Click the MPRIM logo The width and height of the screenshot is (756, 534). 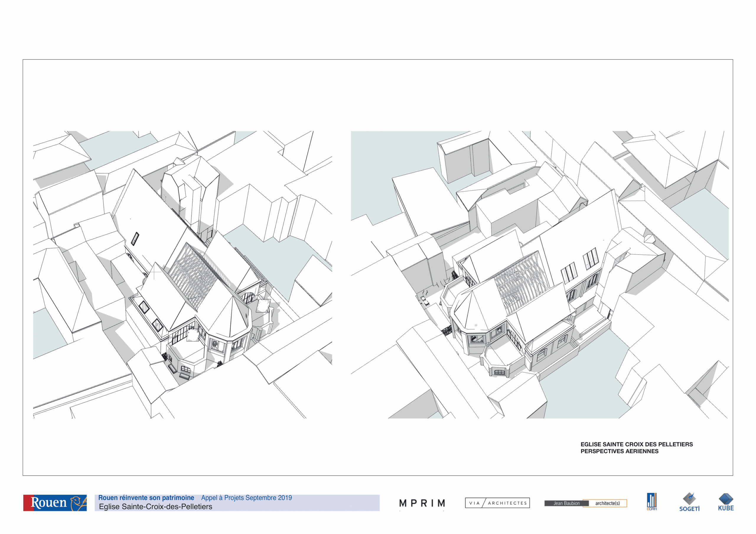[422, 503]
